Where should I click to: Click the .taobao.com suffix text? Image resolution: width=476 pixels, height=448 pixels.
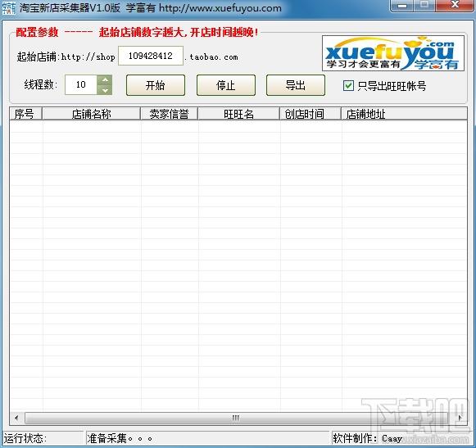coord(211,57)
